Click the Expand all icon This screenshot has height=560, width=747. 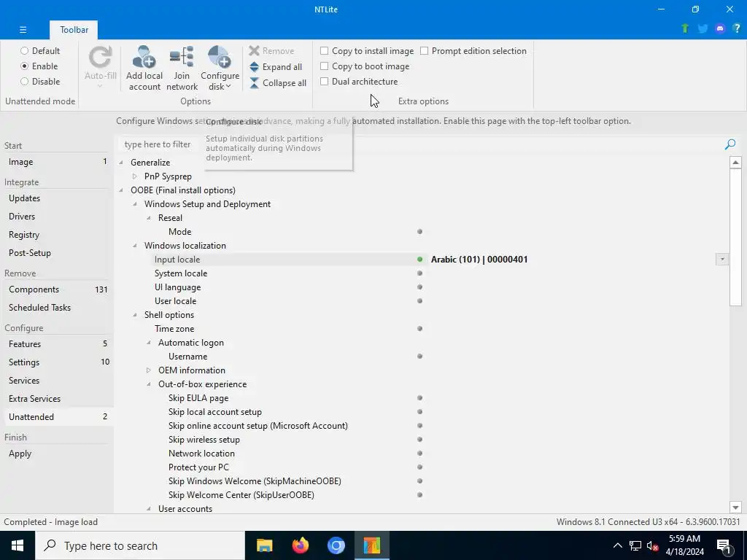(255, 67)
